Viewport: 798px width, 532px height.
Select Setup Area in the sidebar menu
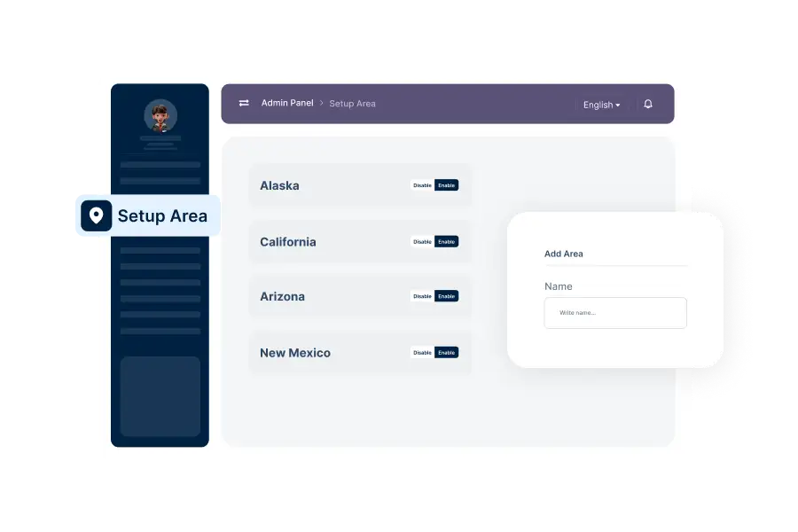162,215
